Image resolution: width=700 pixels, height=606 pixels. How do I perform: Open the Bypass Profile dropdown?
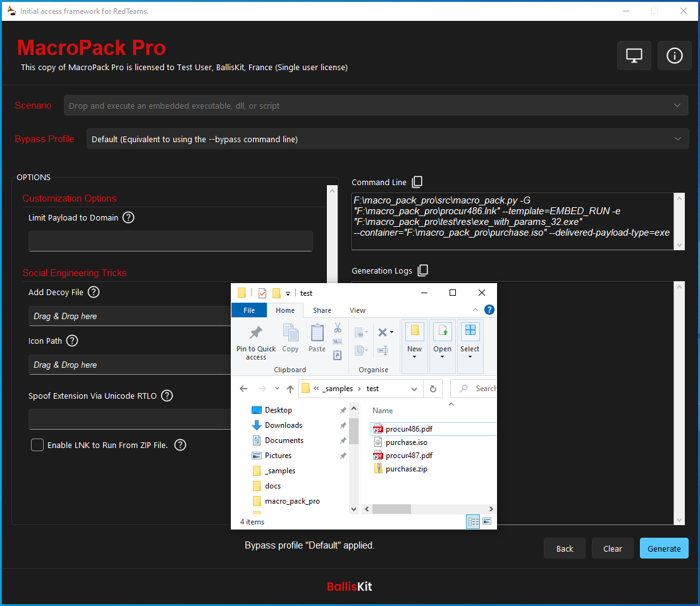click(x=388, y=139)
